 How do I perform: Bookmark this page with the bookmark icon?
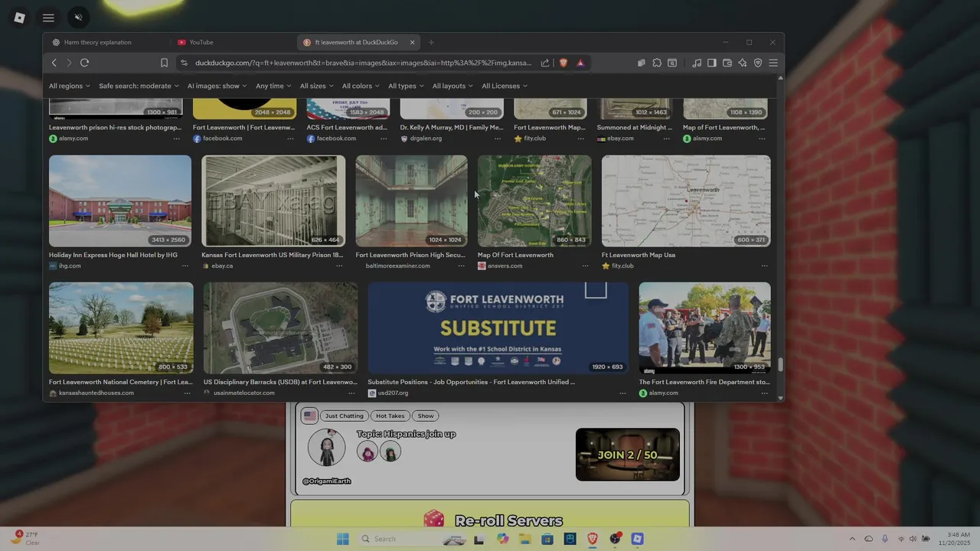[164, 63]
